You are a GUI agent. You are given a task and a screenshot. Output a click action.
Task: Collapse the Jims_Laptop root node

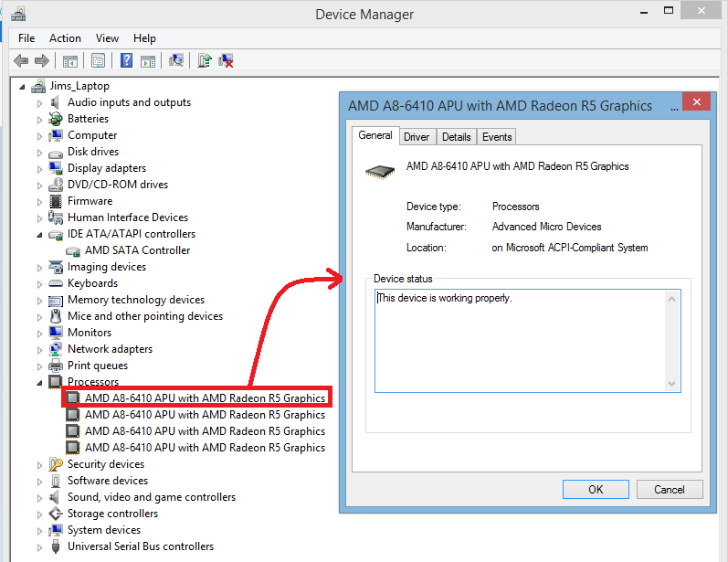[x=22, y=87]
